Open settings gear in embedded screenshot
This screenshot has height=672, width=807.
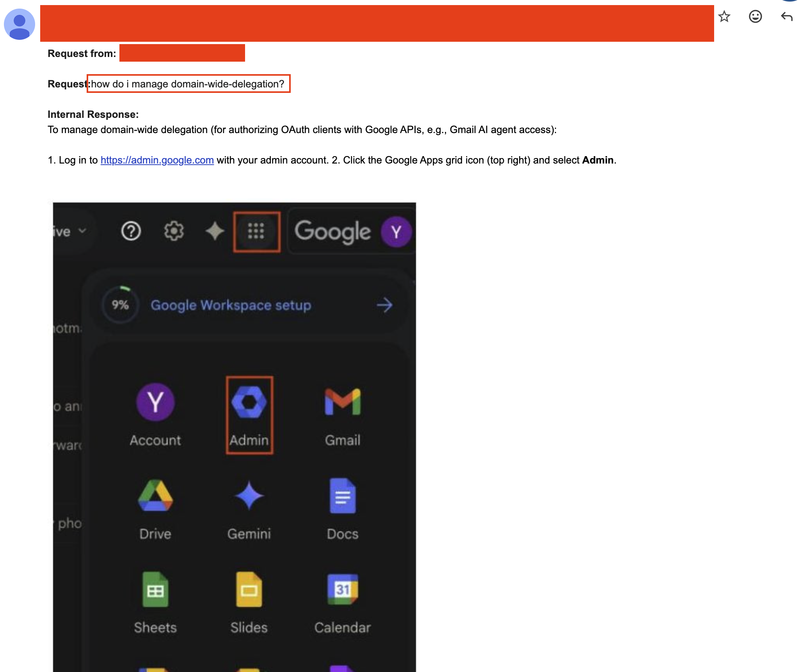(174, 231)
